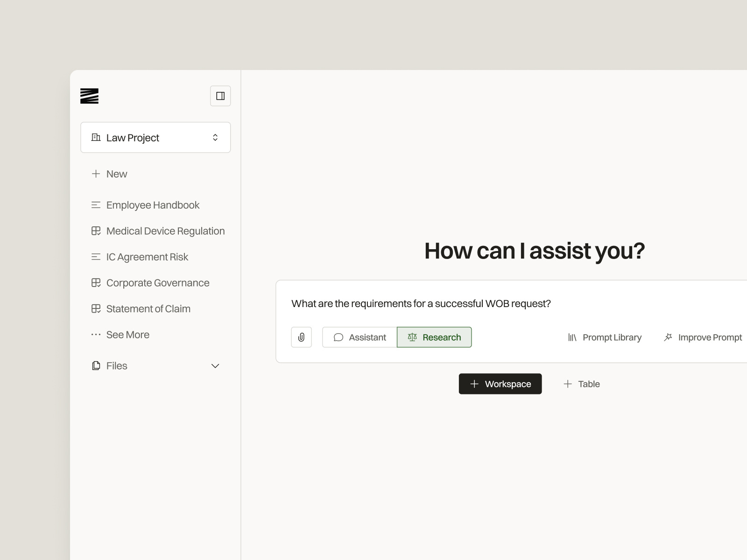
Task: Open the Prompt Library
Action: [605, 337]
